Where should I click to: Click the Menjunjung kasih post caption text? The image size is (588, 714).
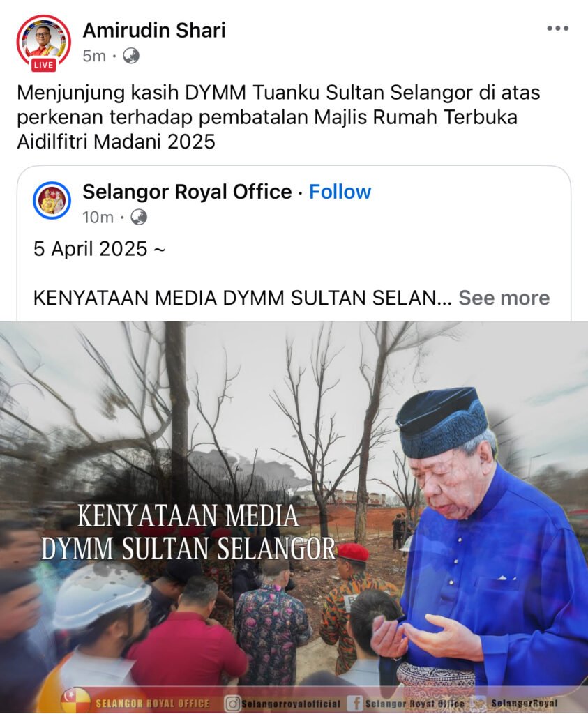tap(278, 117)
